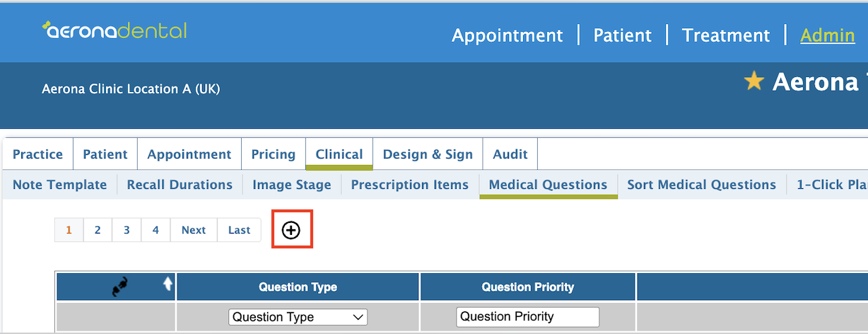Go to page 3 of results
The width and height of the screenshot is (868, 334).
tap(127, 230)
